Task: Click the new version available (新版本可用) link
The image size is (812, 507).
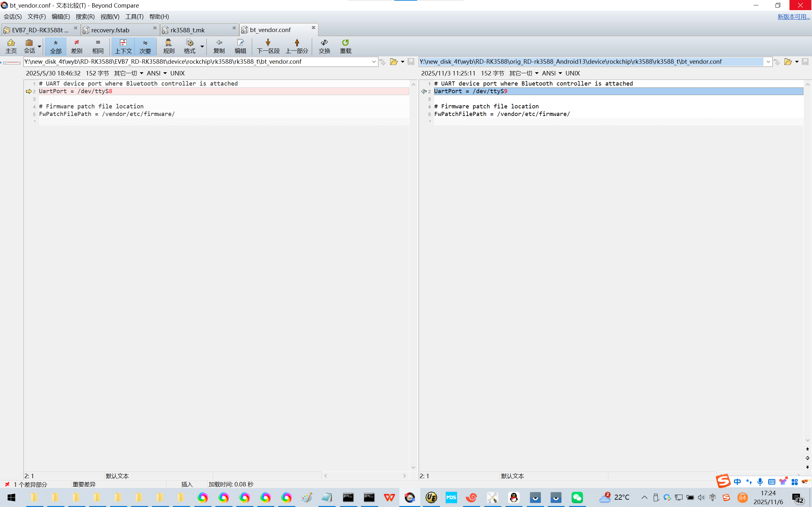Action: 793,16
